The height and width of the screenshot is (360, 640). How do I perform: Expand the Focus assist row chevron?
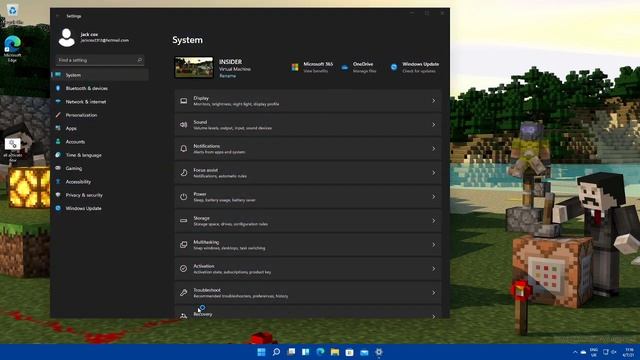coord(433,173)
